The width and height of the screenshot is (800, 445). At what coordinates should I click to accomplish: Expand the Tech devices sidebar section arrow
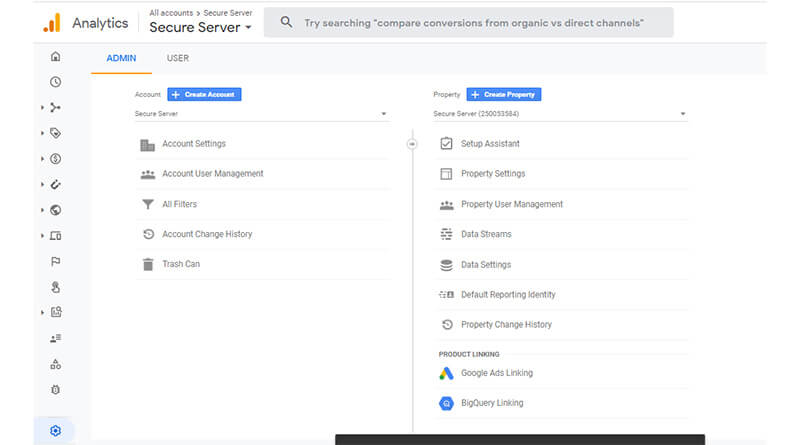(x=42, y=236)
